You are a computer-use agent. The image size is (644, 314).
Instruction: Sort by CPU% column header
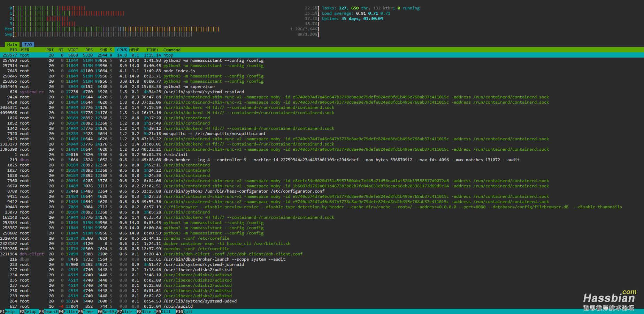tap(122, 50)
